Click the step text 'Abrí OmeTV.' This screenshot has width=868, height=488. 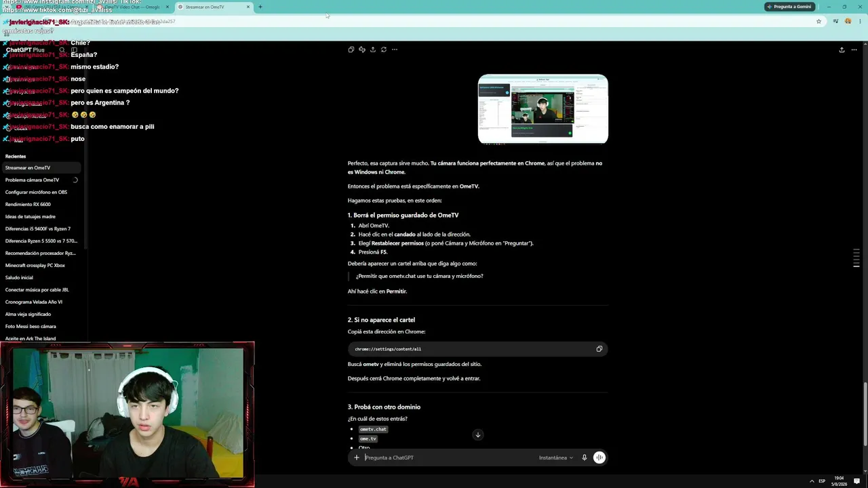(374, 225)
